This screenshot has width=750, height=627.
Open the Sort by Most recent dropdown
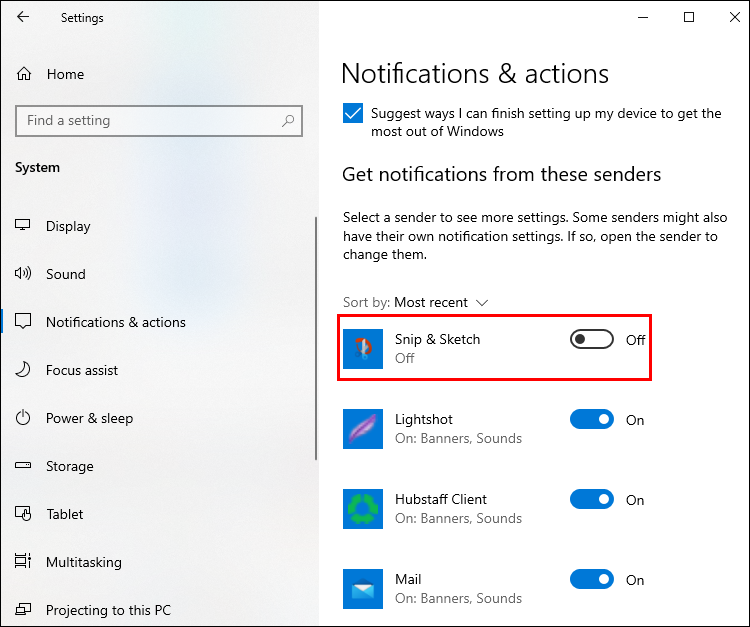(x=415, y=302)
